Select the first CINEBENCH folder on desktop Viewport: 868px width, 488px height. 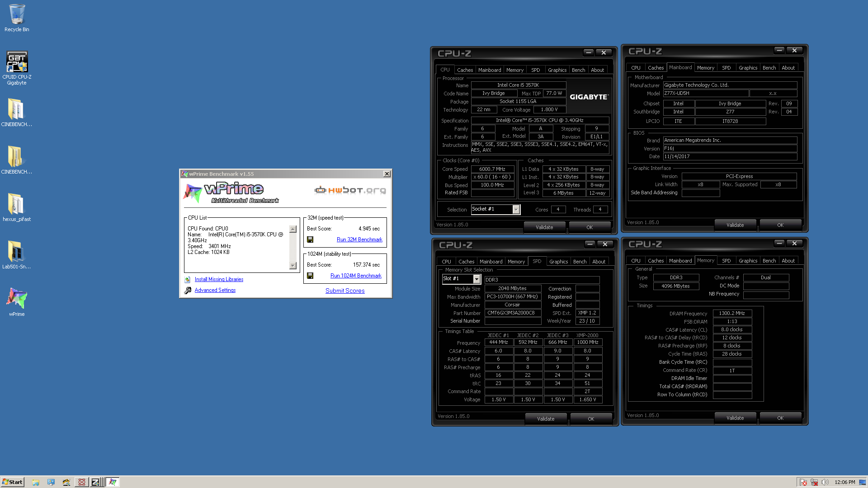pos(17,113)
